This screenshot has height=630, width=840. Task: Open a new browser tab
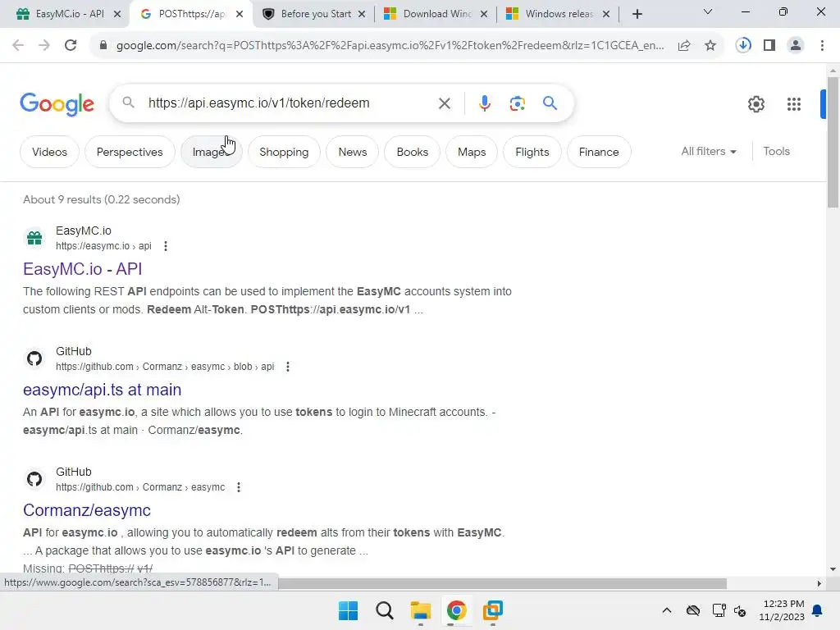coord(637,14)
